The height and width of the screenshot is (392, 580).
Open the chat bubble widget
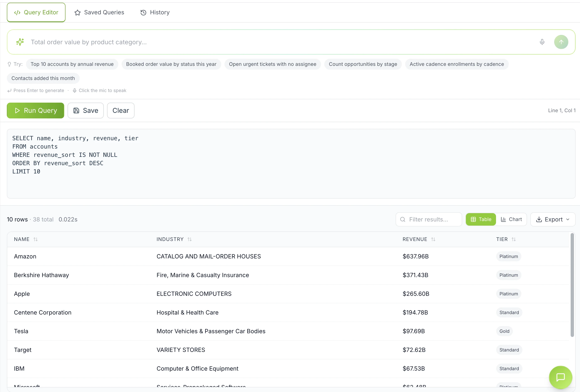coord(560,377)
